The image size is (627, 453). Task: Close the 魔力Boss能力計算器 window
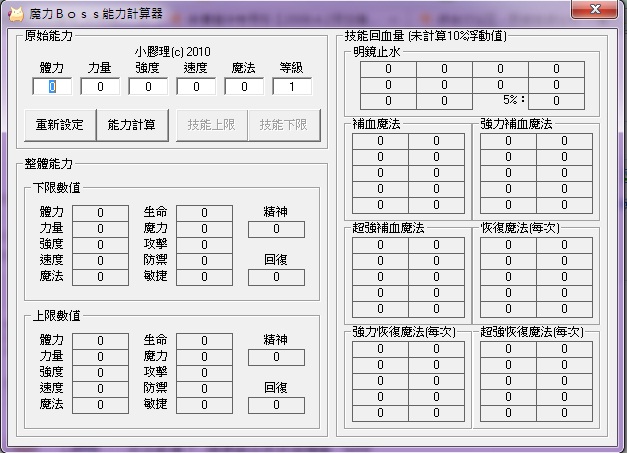coord(596,10)
